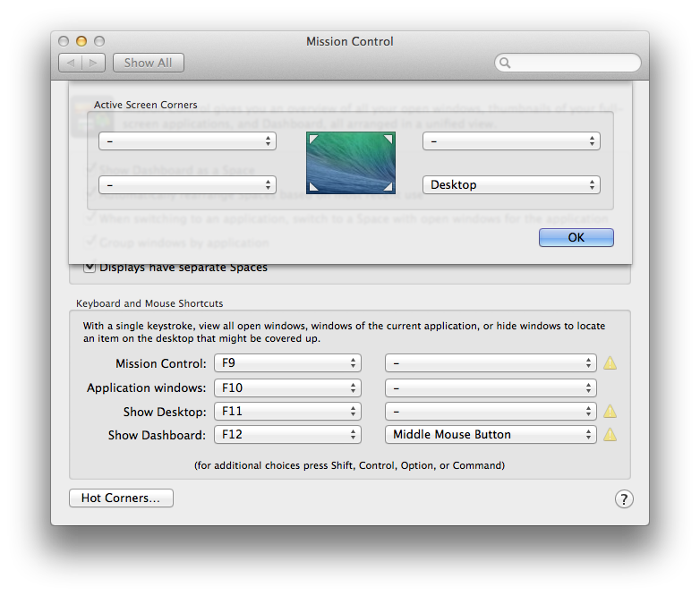Image resolution: width=700 pixels, height=596 pixels.
Task: Go back with the left arrow button
Action: click(x=71, y=63)
